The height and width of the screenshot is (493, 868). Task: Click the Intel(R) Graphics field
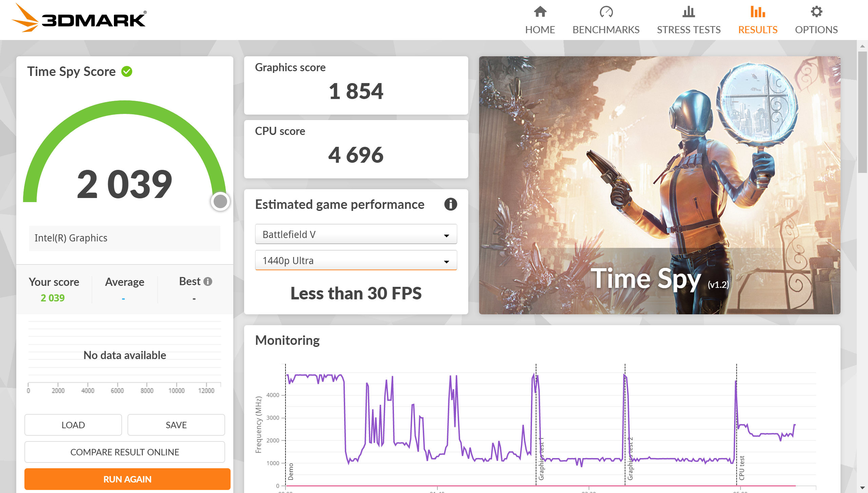coord(125,238)
